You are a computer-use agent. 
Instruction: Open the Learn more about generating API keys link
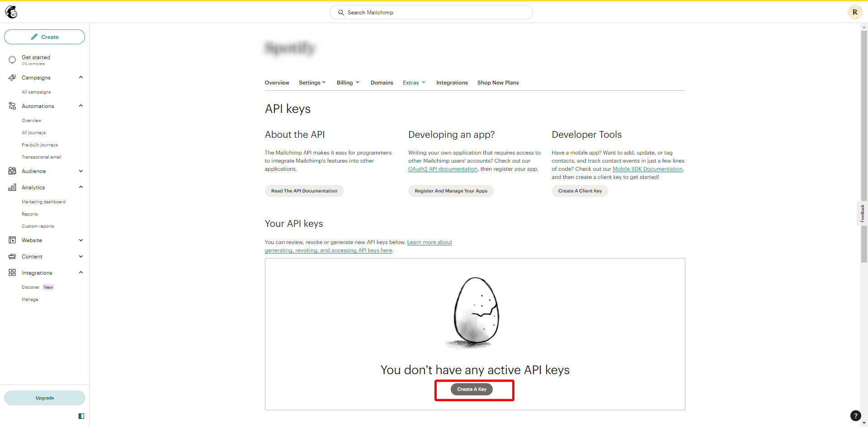pyautogui.click(x=358, y=246)
